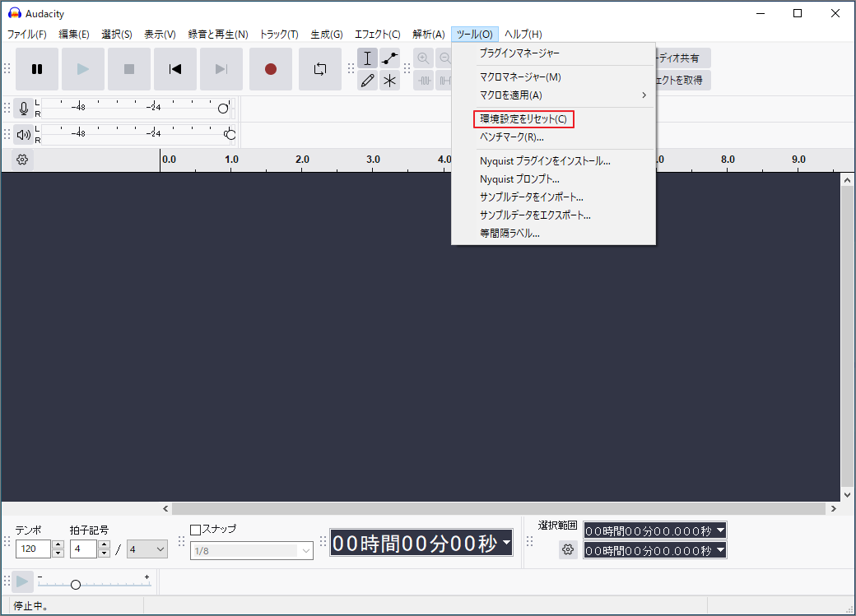Click the Stop transport button
Screen dimensions: 856x616
coord(129,69)
